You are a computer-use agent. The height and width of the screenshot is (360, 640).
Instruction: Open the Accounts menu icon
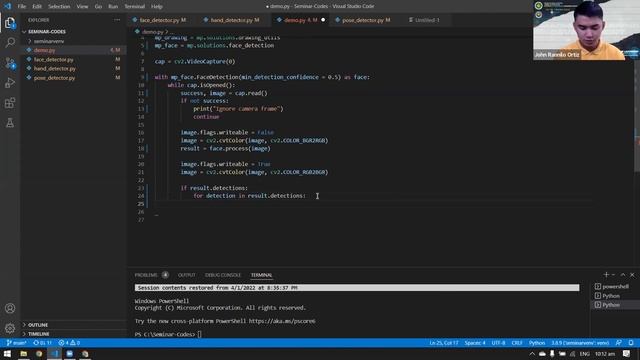pos(10,308)
